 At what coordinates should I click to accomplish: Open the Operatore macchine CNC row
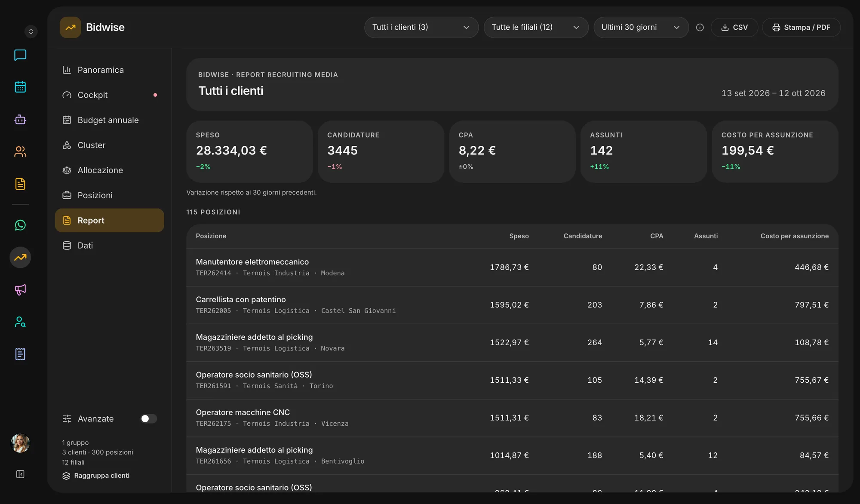512,418
